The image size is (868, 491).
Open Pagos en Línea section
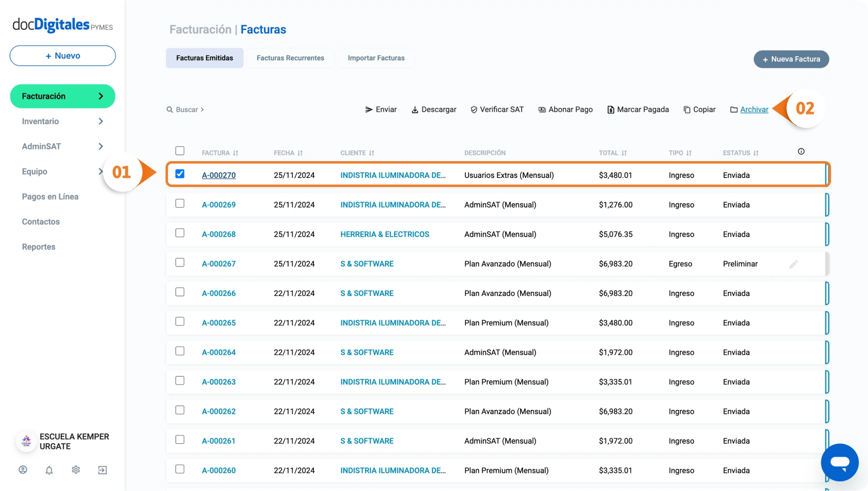pyautogui.click(x=50, y=197)
